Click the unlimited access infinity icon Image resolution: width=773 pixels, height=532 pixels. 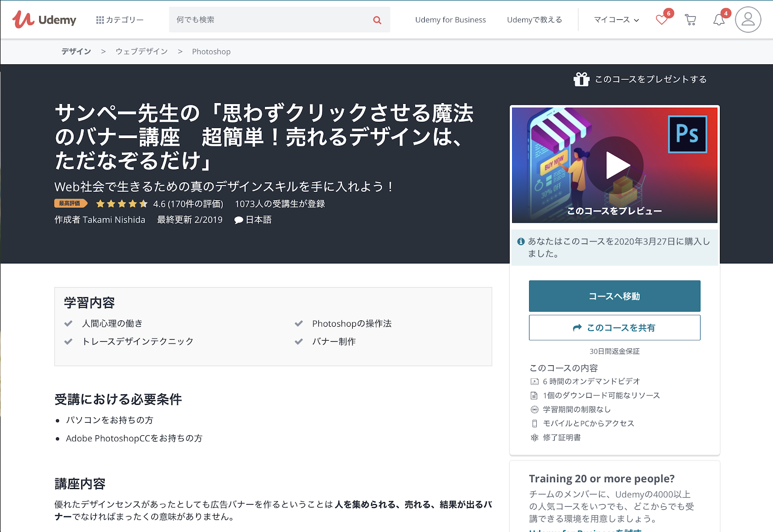(534, 410)
